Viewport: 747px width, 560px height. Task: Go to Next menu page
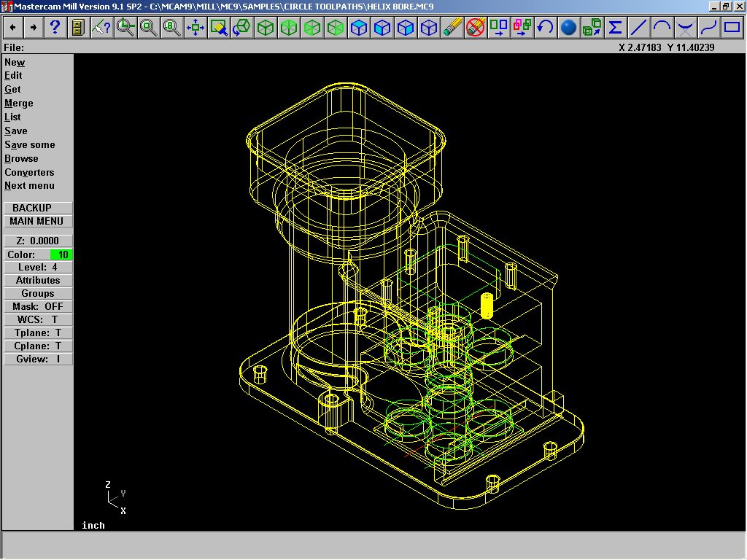(29, 186)
